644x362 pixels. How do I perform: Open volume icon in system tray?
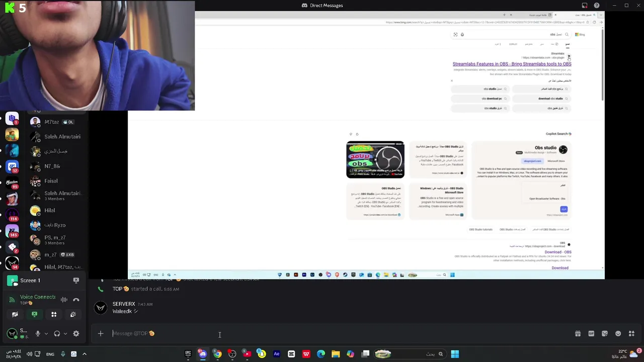[29, 354]
